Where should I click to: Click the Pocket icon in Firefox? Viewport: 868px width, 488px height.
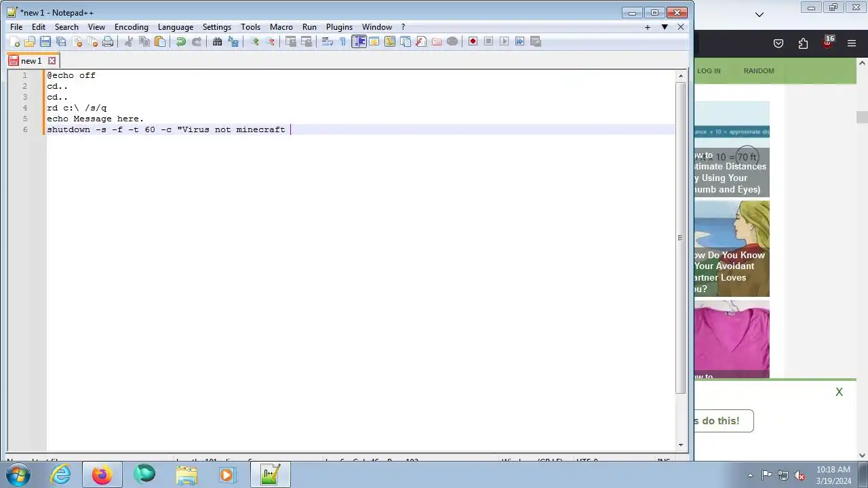(x=778, y=43)
